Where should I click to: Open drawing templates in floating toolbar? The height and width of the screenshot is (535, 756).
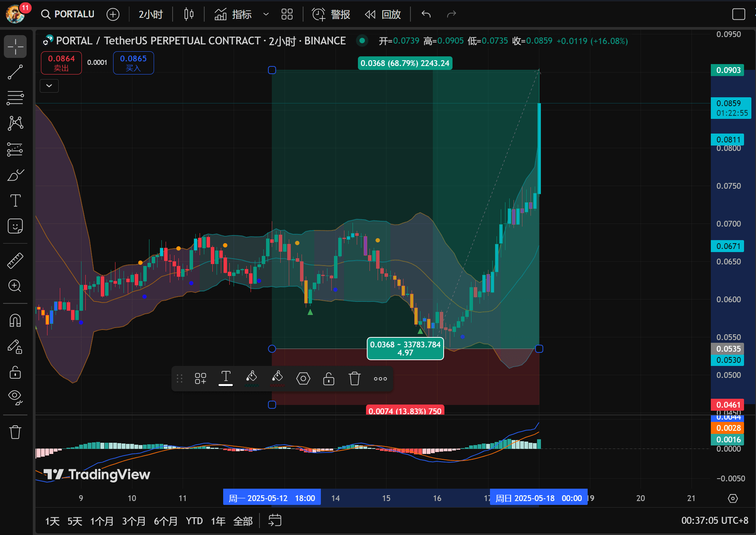pos(200,379)
